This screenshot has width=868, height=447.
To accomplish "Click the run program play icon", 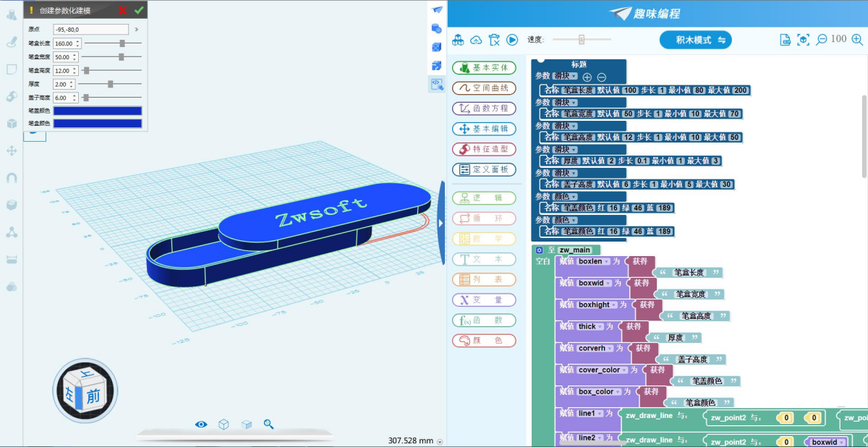I will [x=512, y=40].
